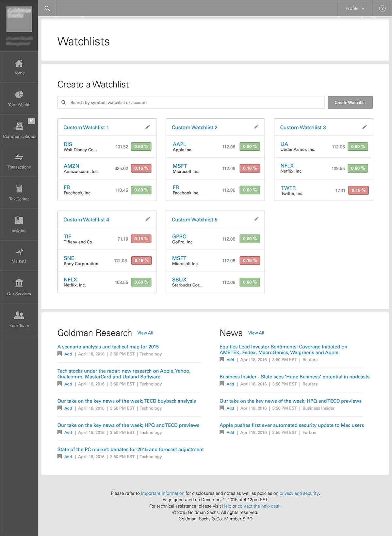Open Markets chart icon
Image resolution: width=392 pixels, height=536 pixels.
coord(19,252)
